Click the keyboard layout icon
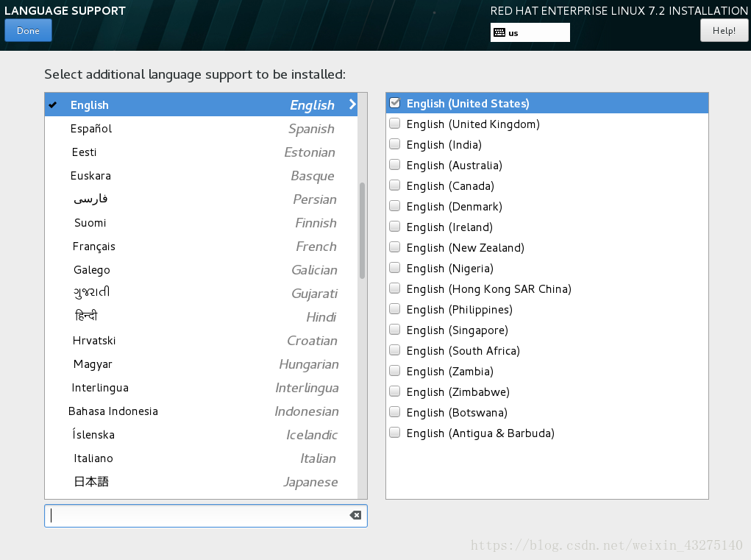 (499, 32)
